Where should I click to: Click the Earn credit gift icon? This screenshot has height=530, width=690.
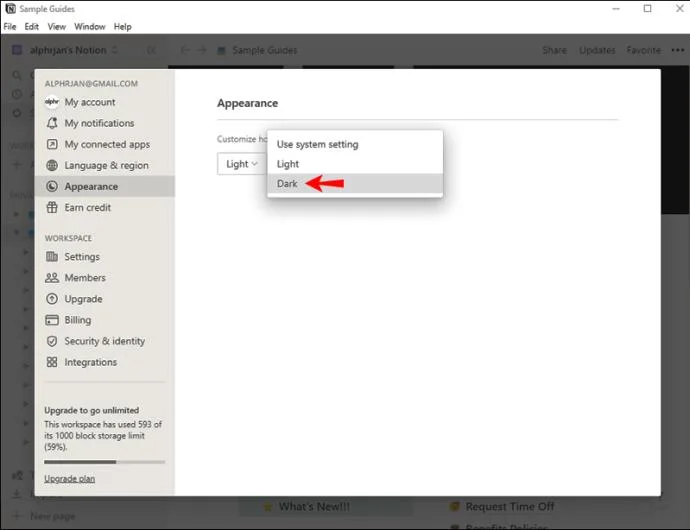(52, 207)
